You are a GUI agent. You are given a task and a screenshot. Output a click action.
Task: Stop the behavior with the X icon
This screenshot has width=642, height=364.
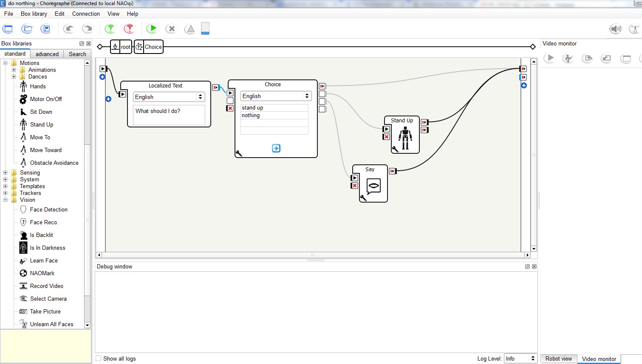pos(171,29)
